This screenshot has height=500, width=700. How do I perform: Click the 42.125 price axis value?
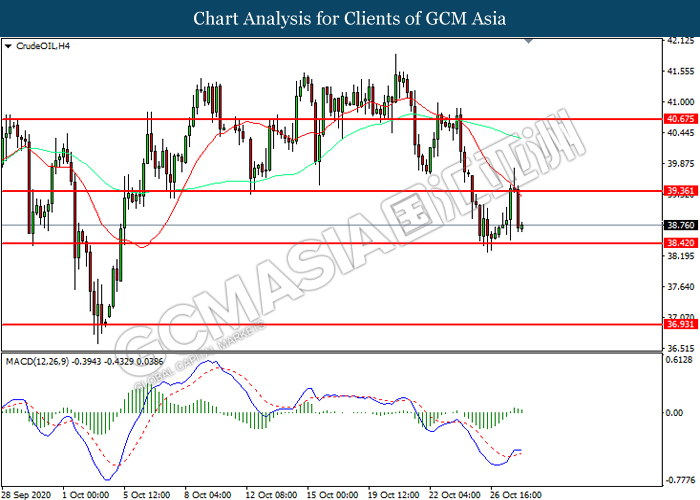681,41
